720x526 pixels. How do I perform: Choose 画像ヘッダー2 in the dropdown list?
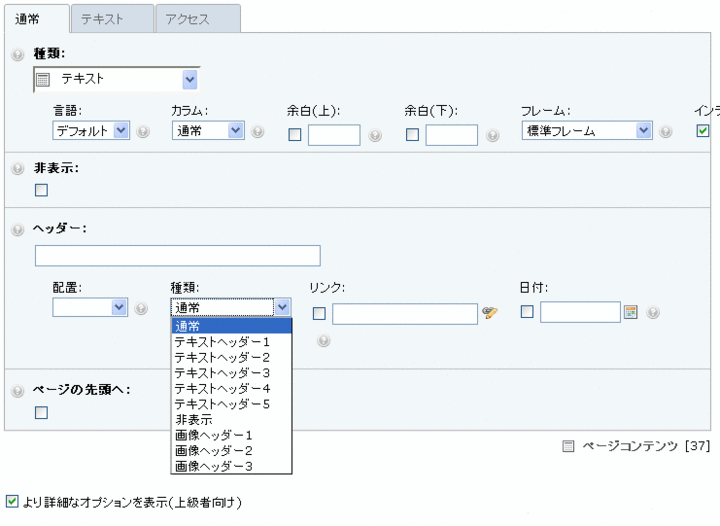coord(213,451)
